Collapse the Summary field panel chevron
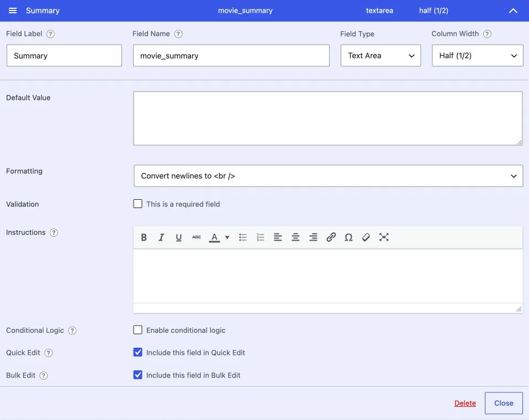The image size is (529, 420). click(x=513, y=11)
